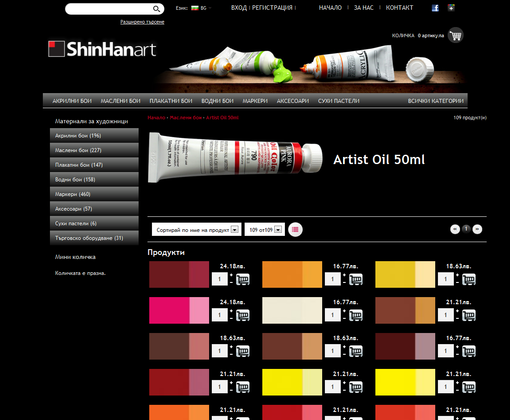This screenshot has height=420, width=510.
Task: Increase quantity of the cream white paint
Action: pyautogui.click(x=344, y=311)
